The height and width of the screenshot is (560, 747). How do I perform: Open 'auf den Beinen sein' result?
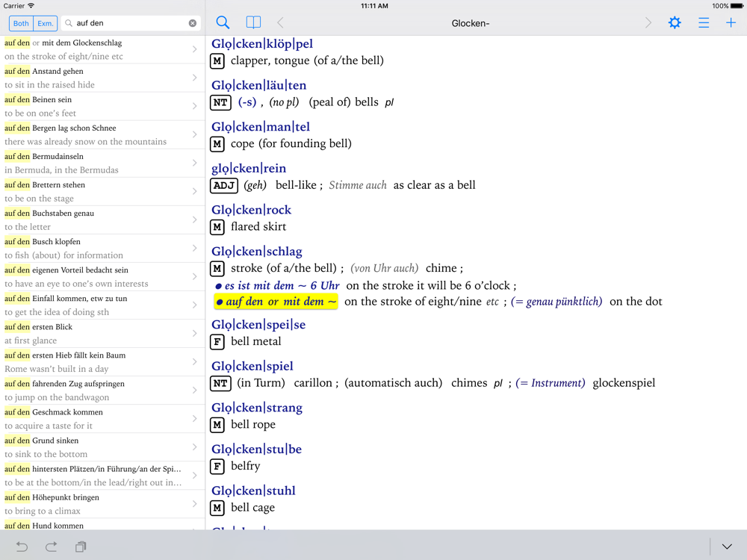[102, 106]
